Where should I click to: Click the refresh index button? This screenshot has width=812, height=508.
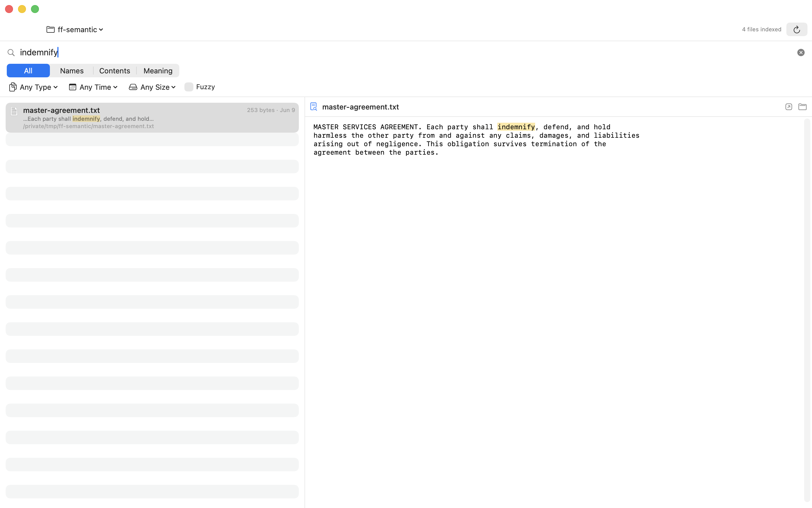(796, 30)
